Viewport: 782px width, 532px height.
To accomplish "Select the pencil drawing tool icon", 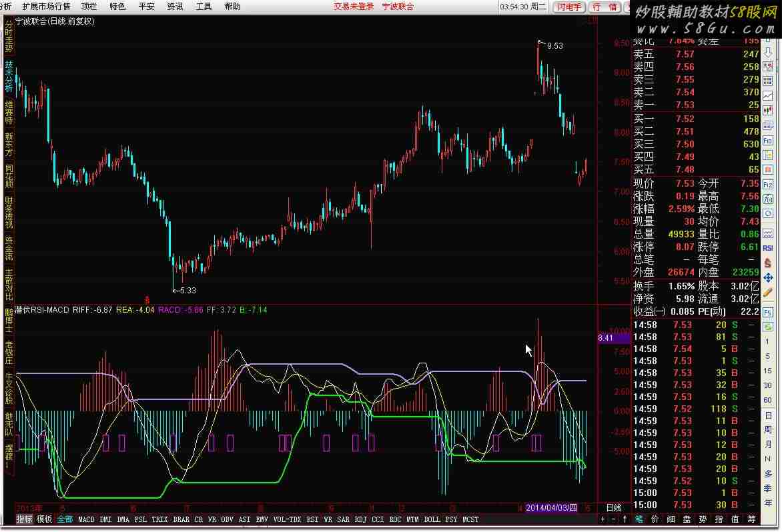I will [768, 293].
